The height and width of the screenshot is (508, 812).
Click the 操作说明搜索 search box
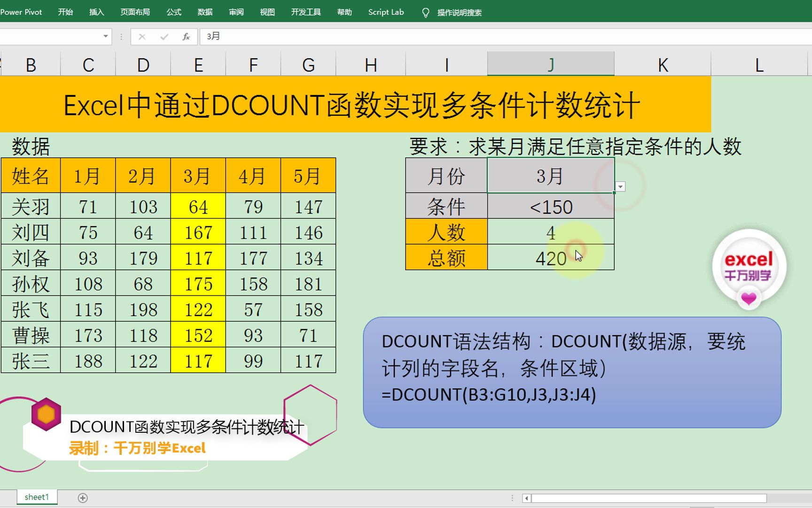[x=459, y=13]
